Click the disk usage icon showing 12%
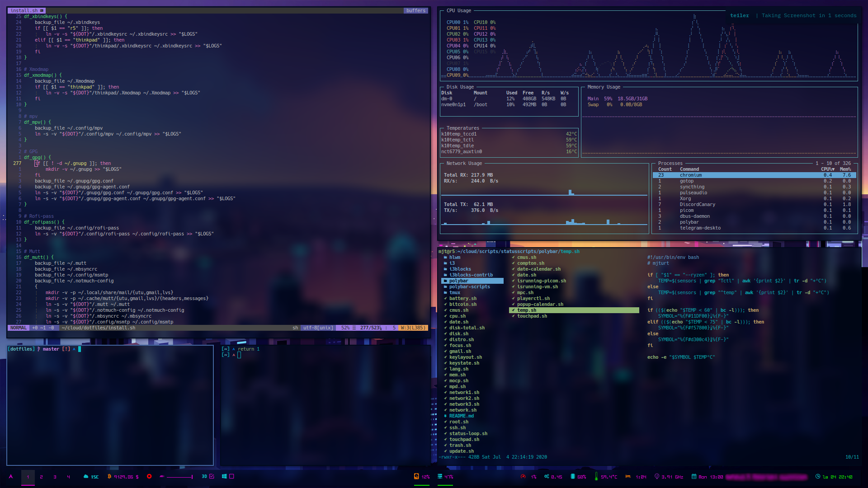 [x=416, y=477]
